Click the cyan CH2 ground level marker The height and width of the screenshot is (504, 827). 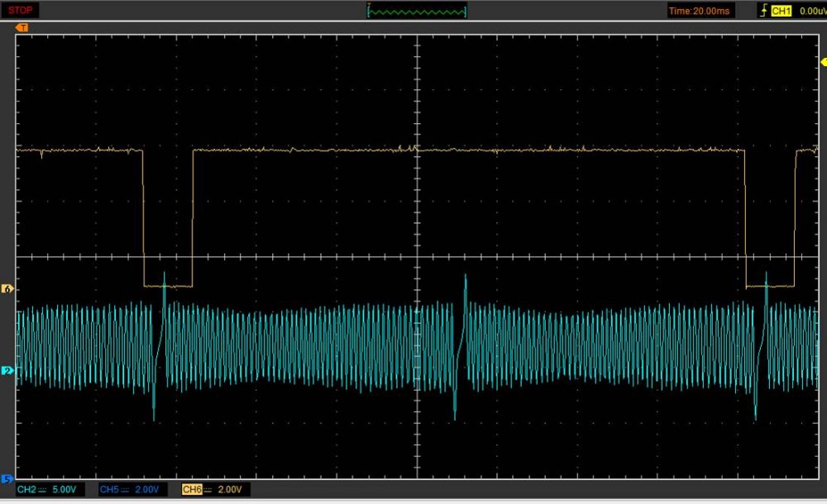click(7, 372)
